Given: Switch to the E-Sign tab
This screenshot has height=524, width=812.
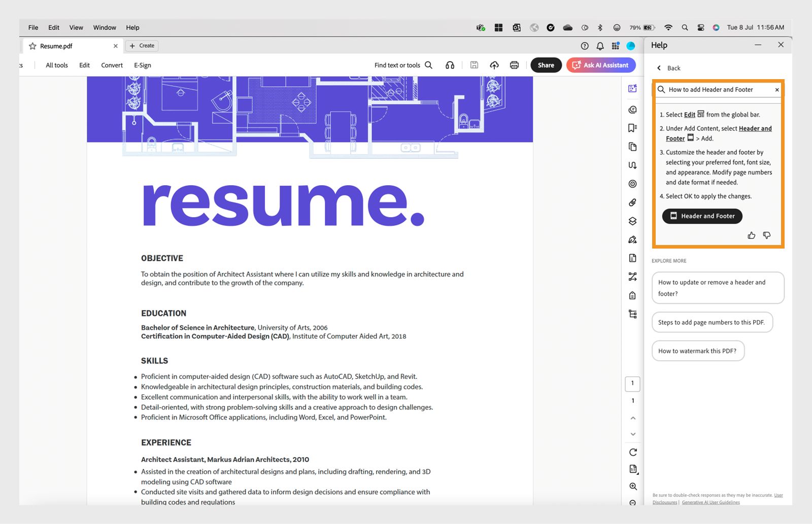Looking at the screenshot, I should pos(142,65).
